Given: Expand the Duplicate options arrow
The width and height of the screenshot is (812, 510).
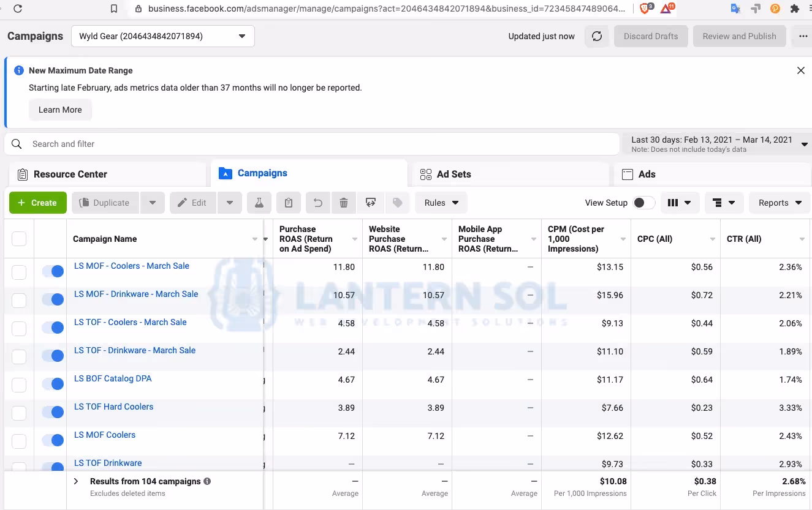Looking at the screenshot, I should coord(153,203).
